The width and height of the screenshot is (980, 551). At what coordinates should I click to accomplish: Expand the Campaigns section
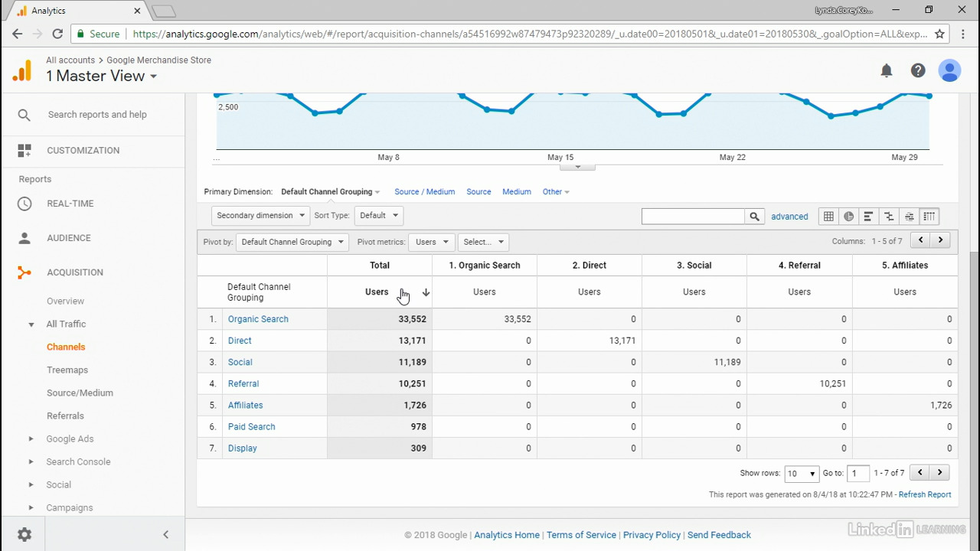point(31,508)
